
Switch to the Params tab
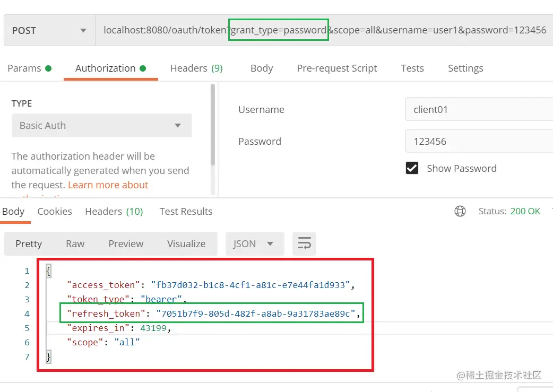tap(30, 68)
